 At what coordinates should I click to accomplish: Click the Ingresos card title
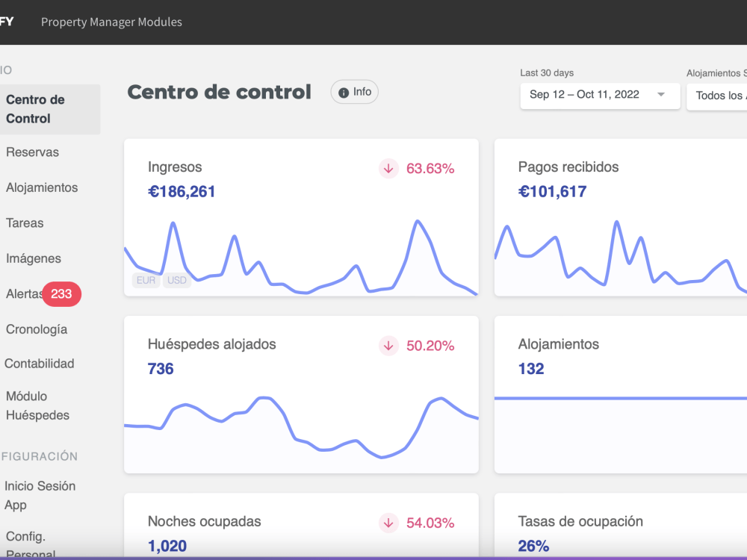point(175,167)
